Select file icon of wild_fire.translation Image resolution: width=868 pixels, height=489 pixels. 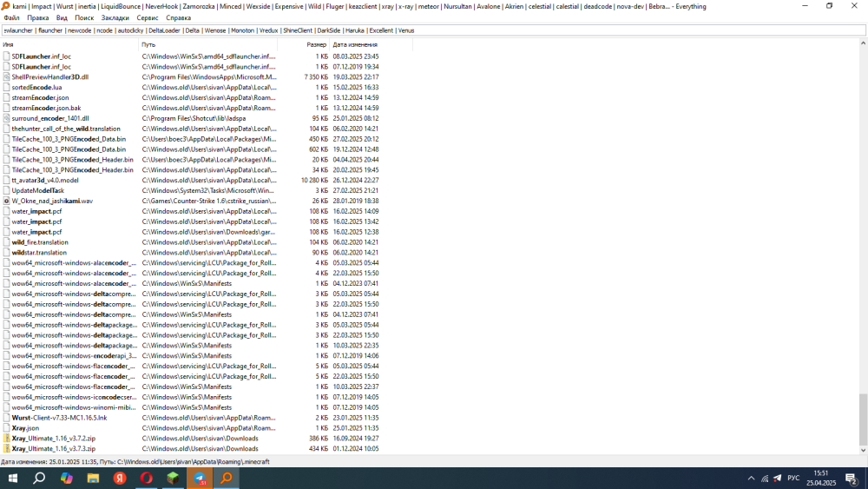(x=7, y=242)
